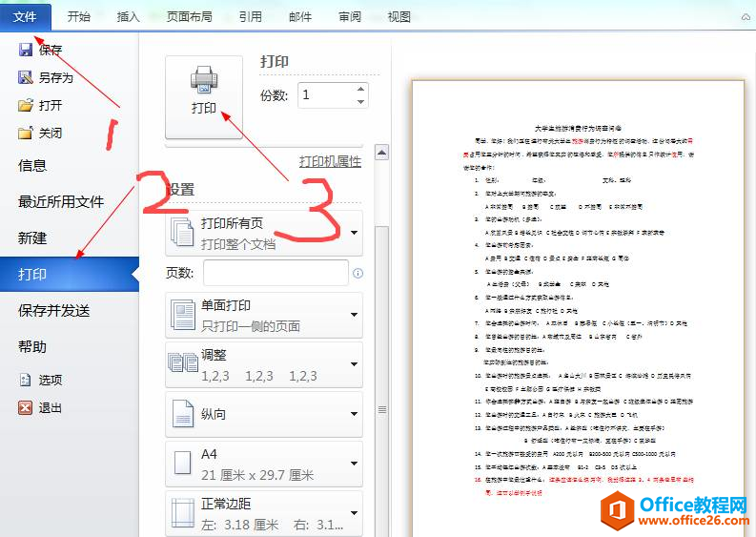The width and height of the screenshot is (756, 537).
Task: Switch to the 开始 tab
Action: (78, 17)
